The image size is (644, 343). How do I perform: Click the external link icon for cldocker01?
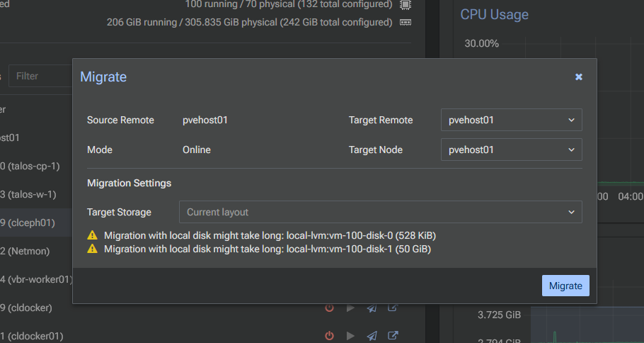(x=393, y=336)
